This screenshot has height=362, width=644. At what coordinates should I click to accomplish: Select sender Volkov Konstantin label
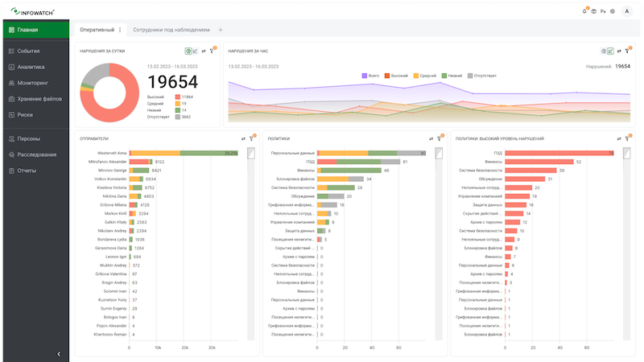pyautogui.click(x=110, y=179)
